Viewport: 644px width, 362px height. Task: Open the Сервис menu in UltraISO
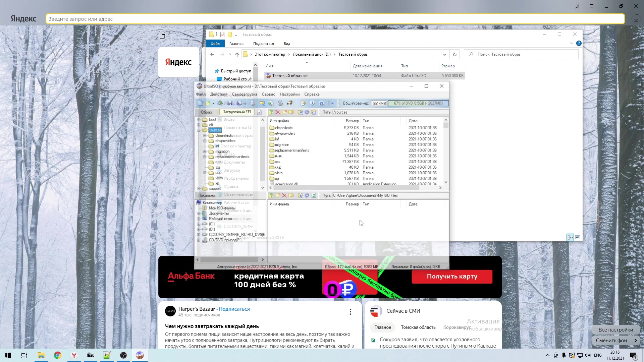coord(268,94)
